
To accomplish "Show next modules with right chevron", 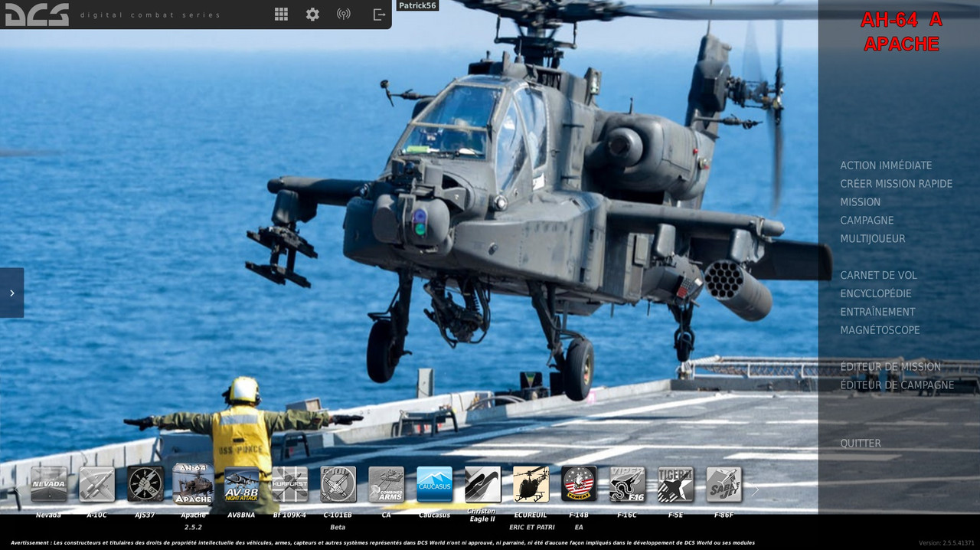I will (x=755, y=490).
